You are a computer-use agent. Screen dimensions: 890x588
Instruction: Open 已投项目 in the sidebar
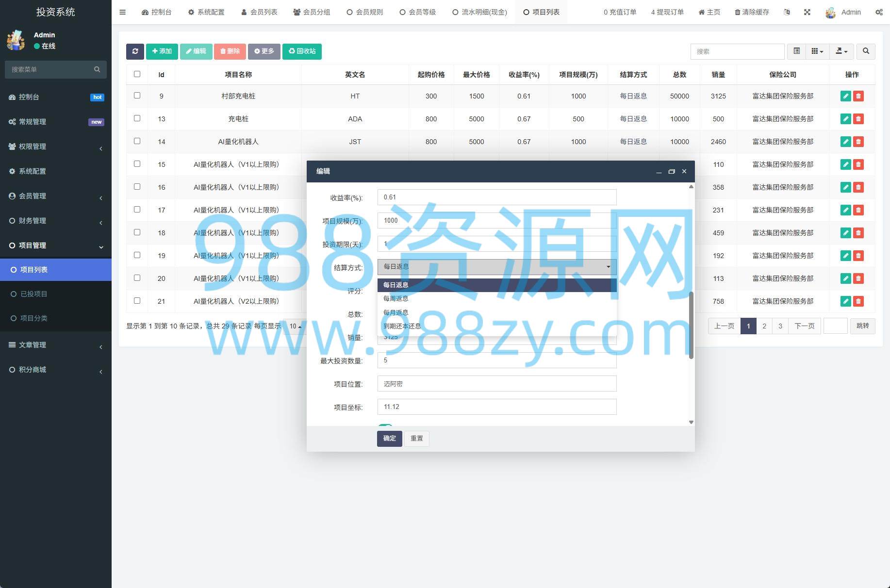coord(34,294)
